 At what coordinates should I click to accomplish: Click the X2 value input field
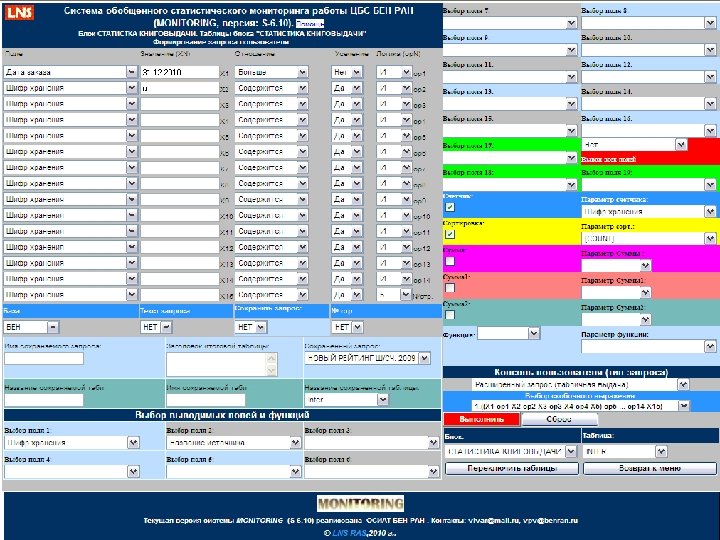point(180,88)
